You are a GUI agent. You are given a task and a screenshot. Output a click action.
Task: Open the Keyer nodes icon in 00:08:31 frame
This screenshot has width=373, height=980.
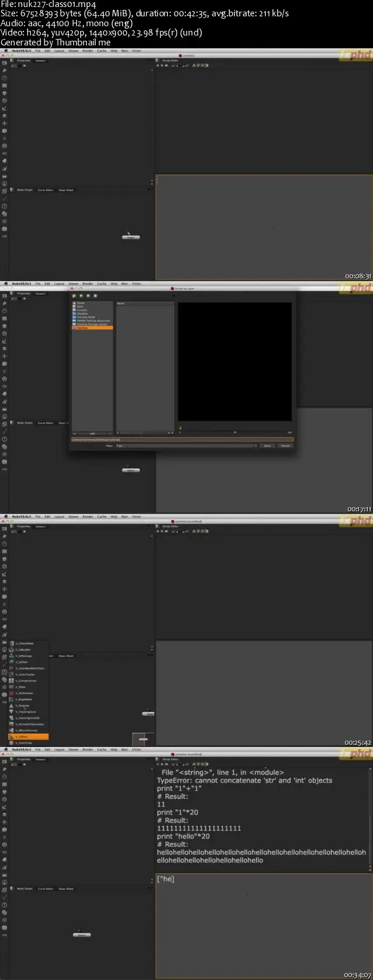(4, 108)
